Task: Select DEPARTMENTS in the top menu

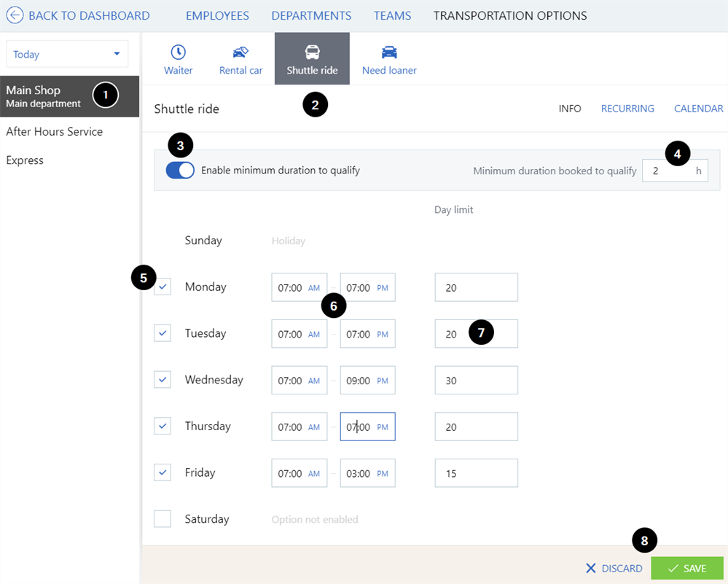Action: click(x=311, y=15)
